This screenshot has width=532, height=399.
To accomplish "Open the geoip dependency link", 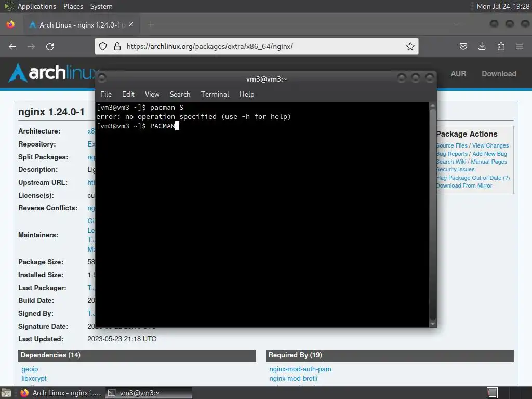I will click(30, 369).
